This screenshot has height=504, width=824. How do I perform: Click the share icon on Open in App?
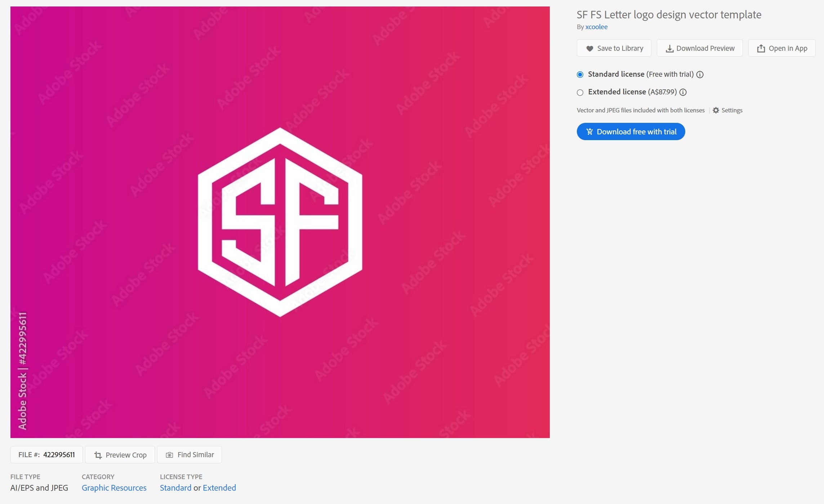761,48
